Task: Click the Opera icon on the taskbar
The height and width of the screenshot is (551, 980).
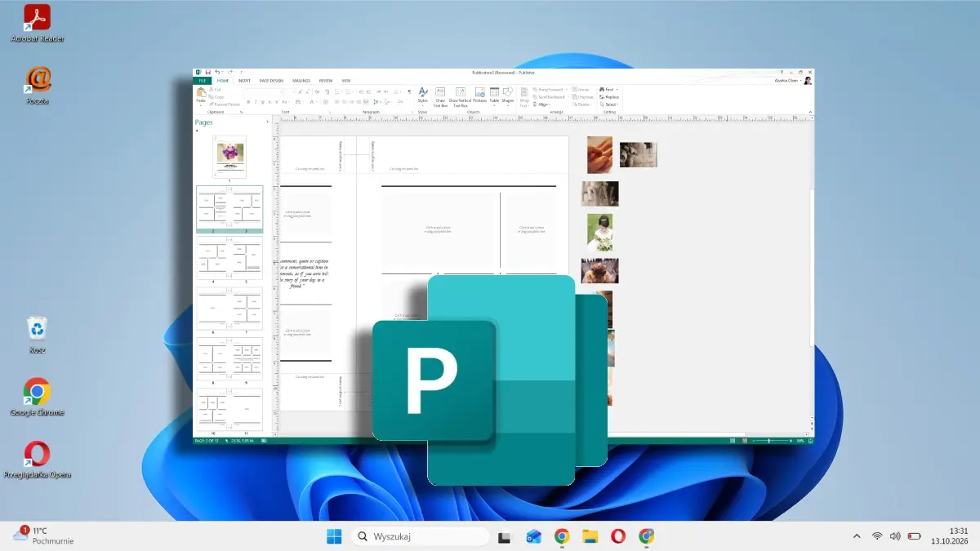Action: (618, 536)
